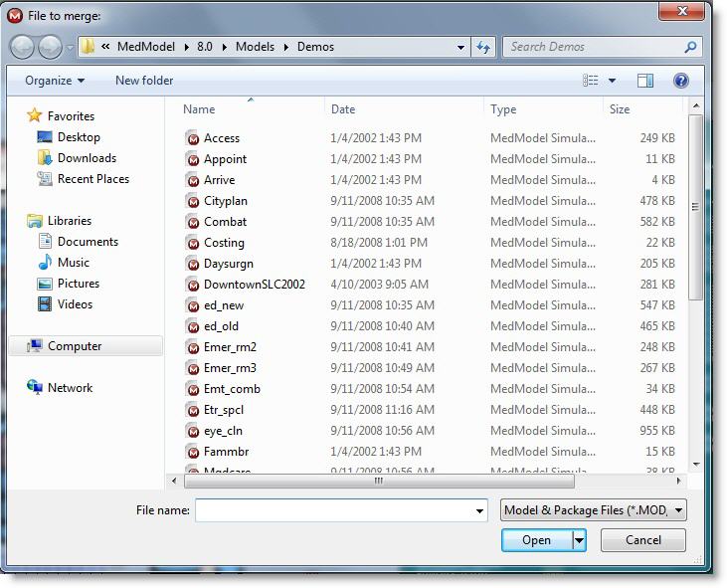Select Pictures under Libraries
Viewport: 727px width, 588px height.
[x=79, y=284]
